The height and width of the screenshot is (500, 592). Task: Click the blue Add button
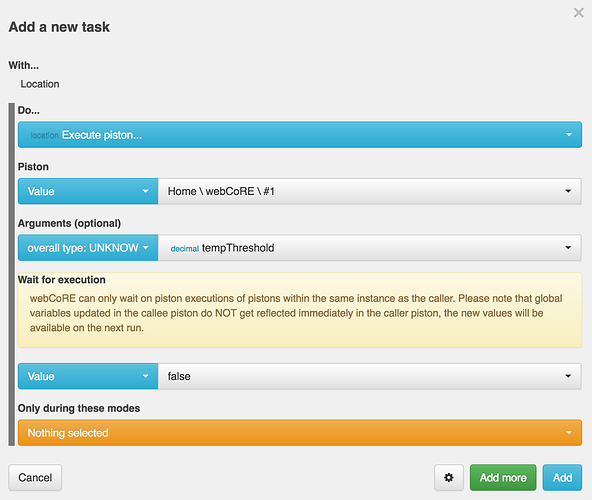tap(562, 477)
